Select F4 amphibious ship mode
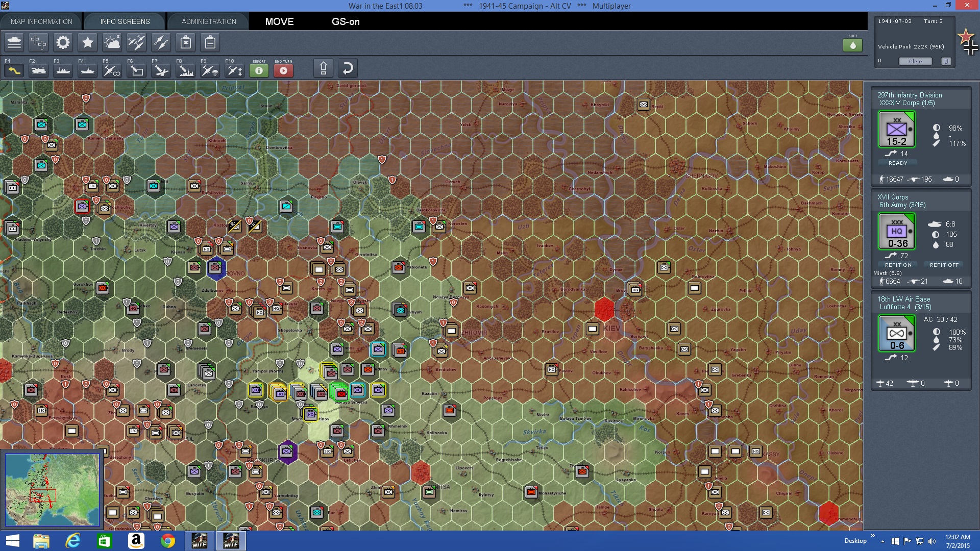980x551 pixels. pos(88,70)
